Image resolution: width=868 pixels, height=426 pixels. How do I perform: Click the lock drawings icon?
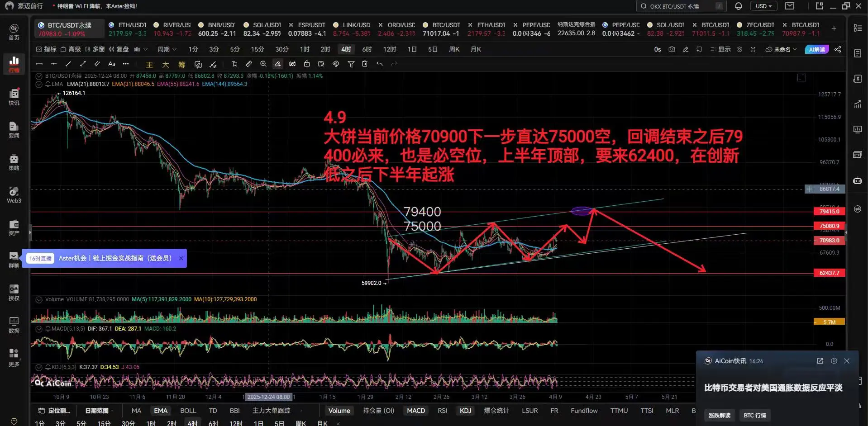pyautogui.click(x=307, y=64)
